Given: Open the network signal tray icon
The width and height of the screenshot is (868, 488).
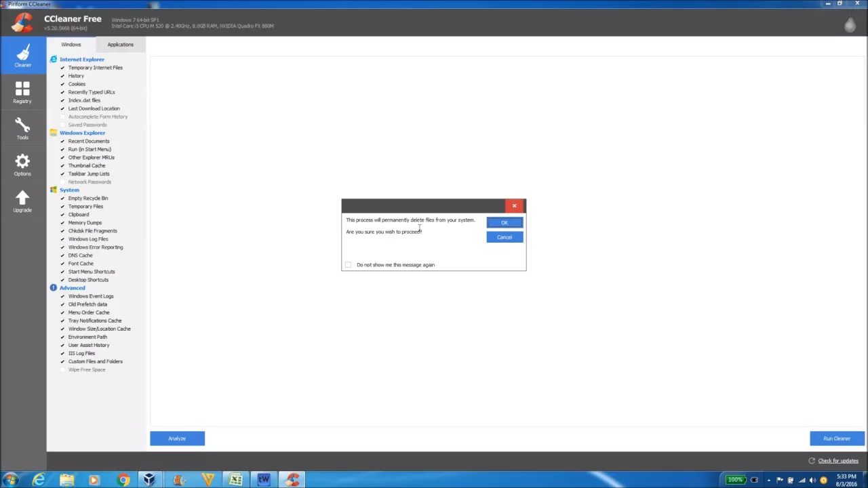Looking at the screenshot, I should click(x=801, y=481).
